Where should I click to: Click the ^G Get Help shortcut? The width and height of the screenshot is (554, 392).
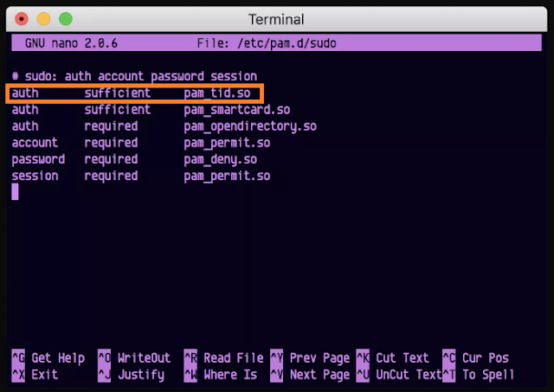[x=48, y=358]
